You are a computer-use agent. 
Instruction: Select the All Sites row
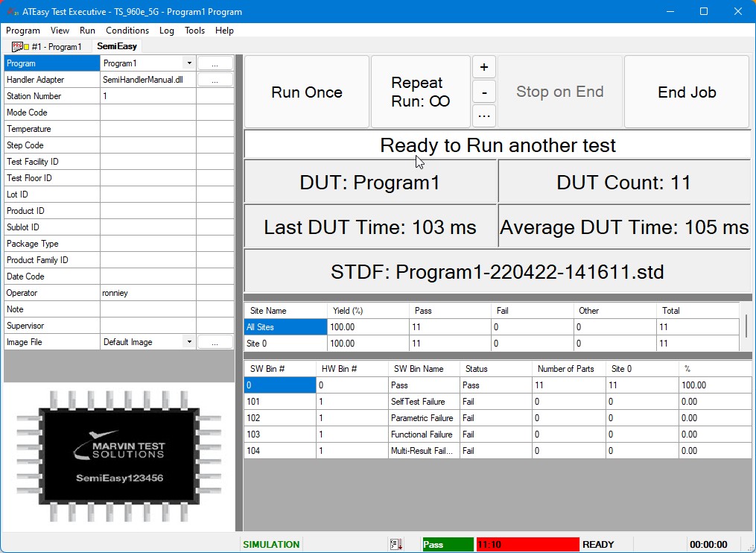click(x=492, y=327)
